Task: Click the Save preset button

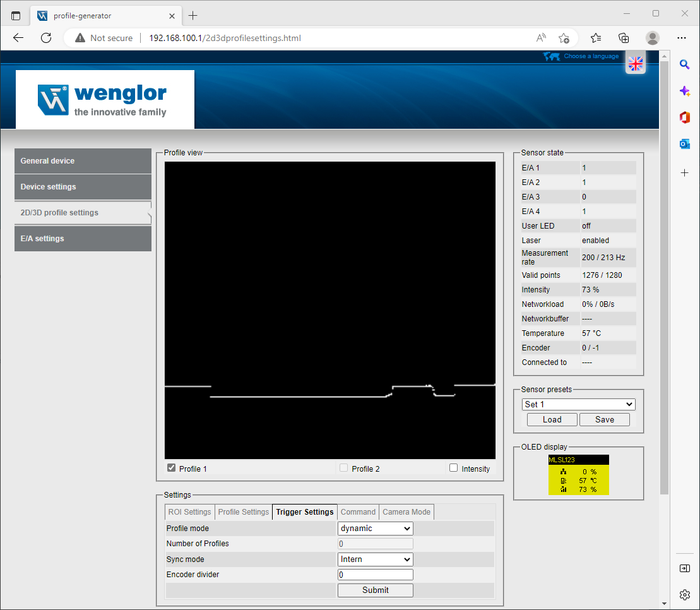Action: 604,420
